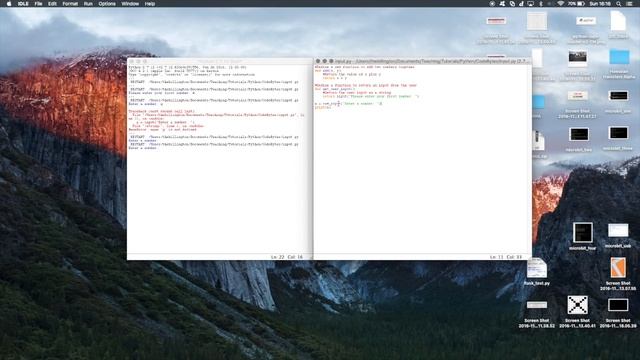Image resolution: width=640 pixels, height=360 pixels.
Task: Open the Apple menu
Action: click(9, 4)
